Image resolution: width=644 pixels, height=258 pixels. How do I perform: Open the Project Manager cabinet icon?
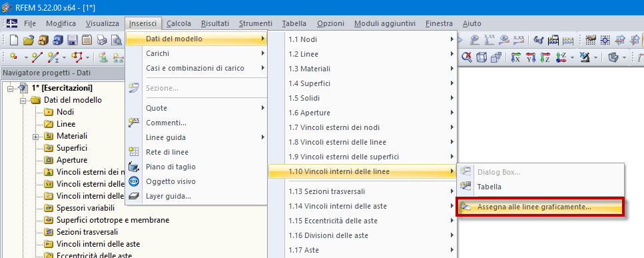pos(43,40)
